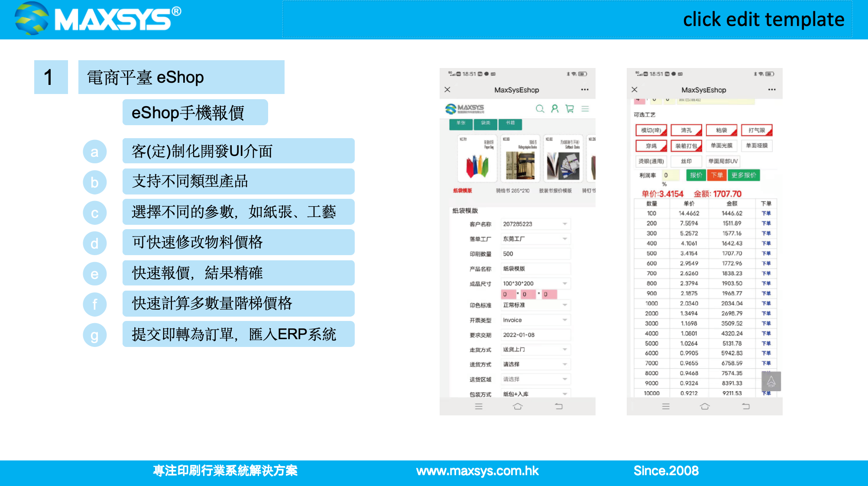Tap the home navigation icon on price table phone

click(705, 406)
